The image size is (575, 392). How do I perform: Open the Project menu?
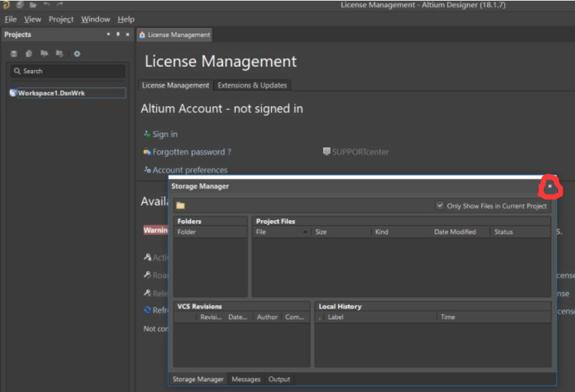[61, 19]
